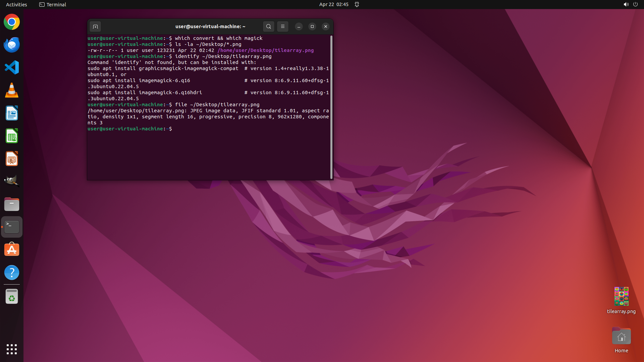Open LibreOffice Writer from dock
The height and width of the screenshot is (362, 644).
(12, 113)
